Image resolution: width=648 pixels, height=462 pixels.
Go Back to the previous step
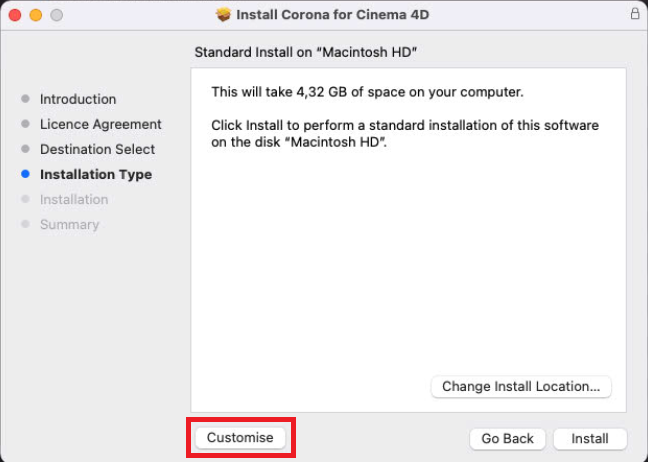pos(508,438)
